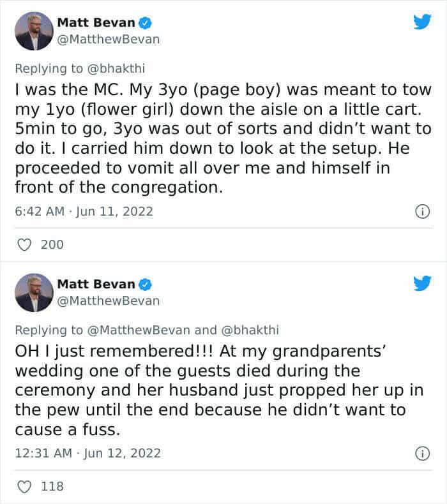Like the tweet with 118 likes
The height and width of the screenshot is (504, 447).
coord(26,487)
